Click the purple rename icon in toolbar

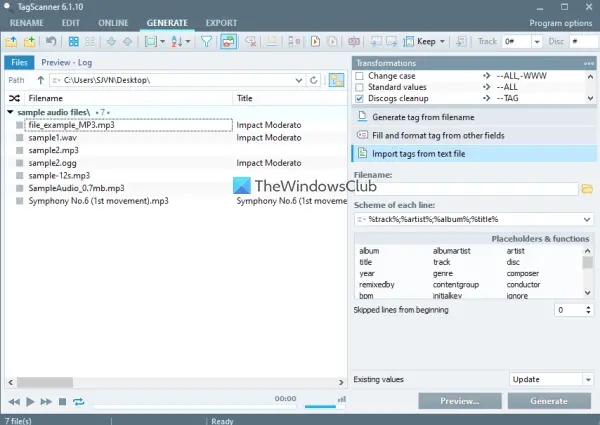point(354,41)
